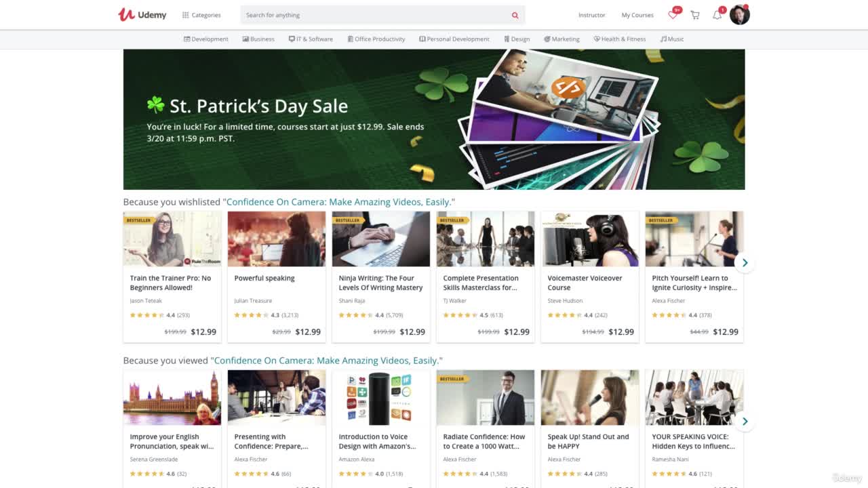Click author name Steve Hudson
The height and width of the screenshot is (488, 868).
(565, 301)
